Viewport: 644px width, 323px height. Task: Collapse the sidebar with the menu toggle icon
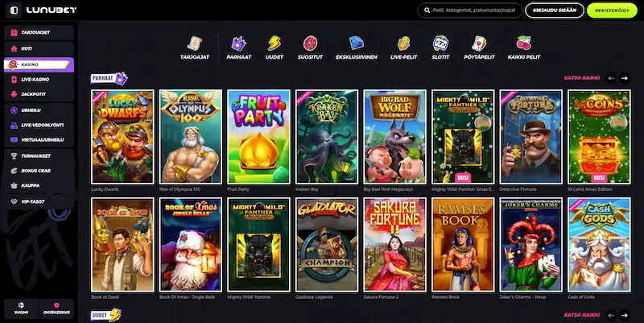[14, 10]
